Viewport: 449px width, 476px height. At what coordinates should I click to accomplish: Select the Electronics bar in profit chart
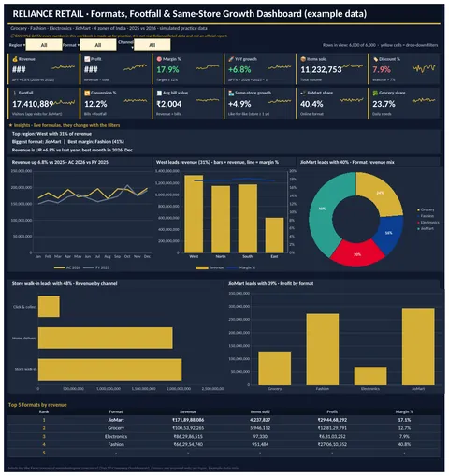coord(370,376)
